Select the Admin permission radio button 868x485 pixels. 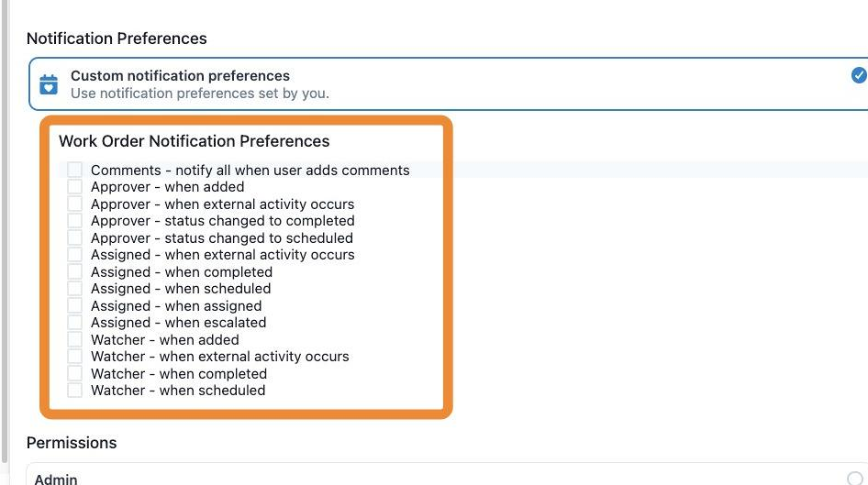coord(855,479)
